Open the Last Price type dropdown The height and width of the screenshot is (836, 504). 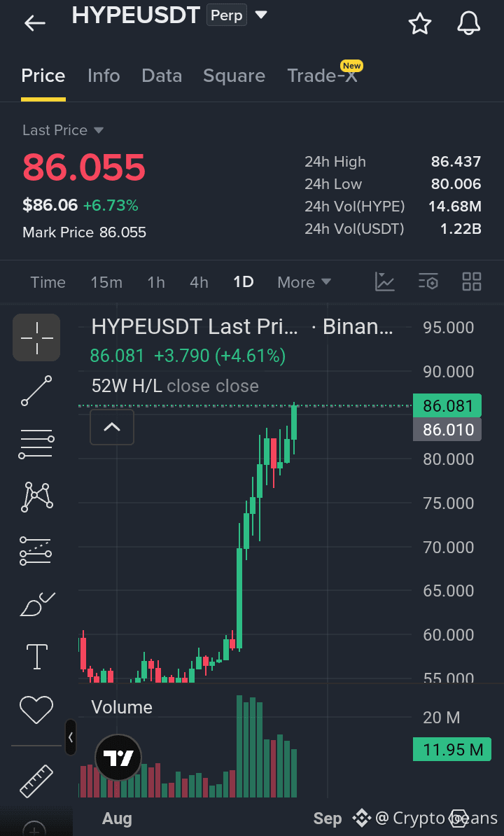point(63,130)
